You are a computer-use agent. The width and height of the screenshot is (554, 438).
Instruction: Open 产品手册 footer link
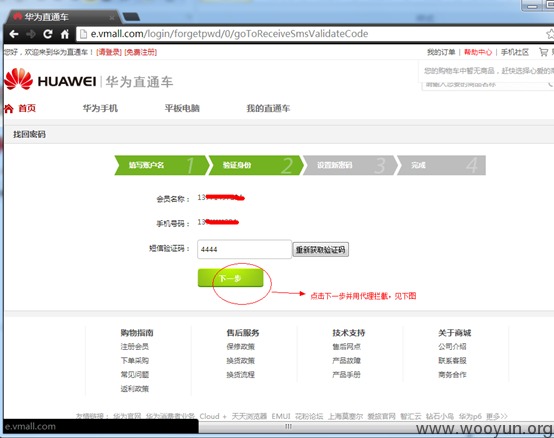[347, 375]
